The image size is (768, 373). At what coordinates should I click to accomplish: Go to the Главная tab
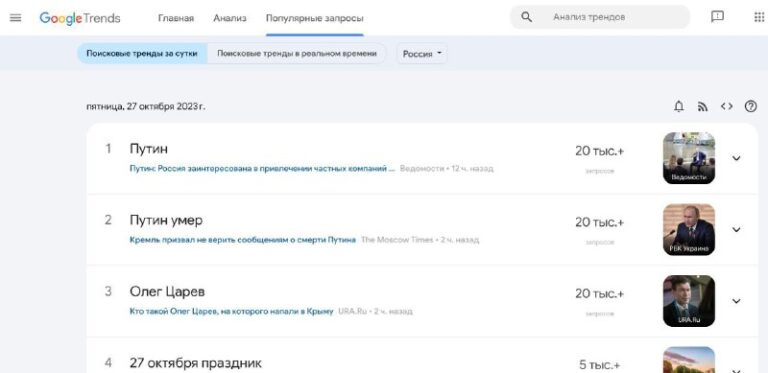(x=176, y=18)
